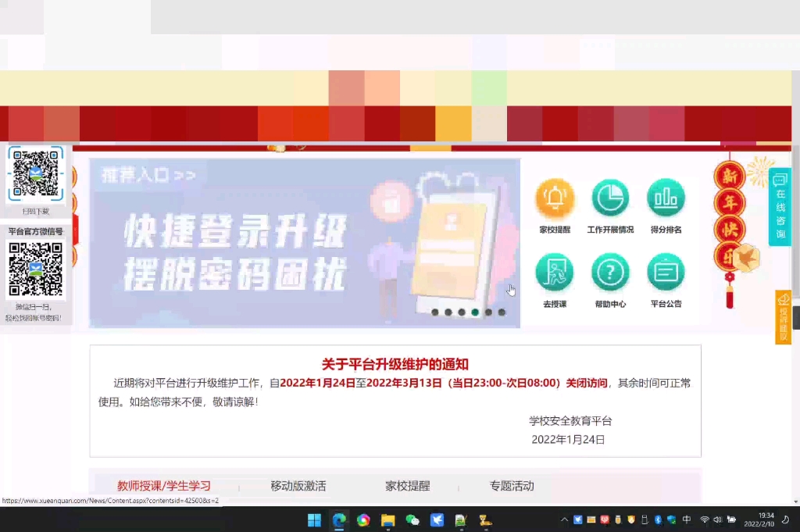
Task: Open the Windows Start menu
Action: tap(314, 520)
